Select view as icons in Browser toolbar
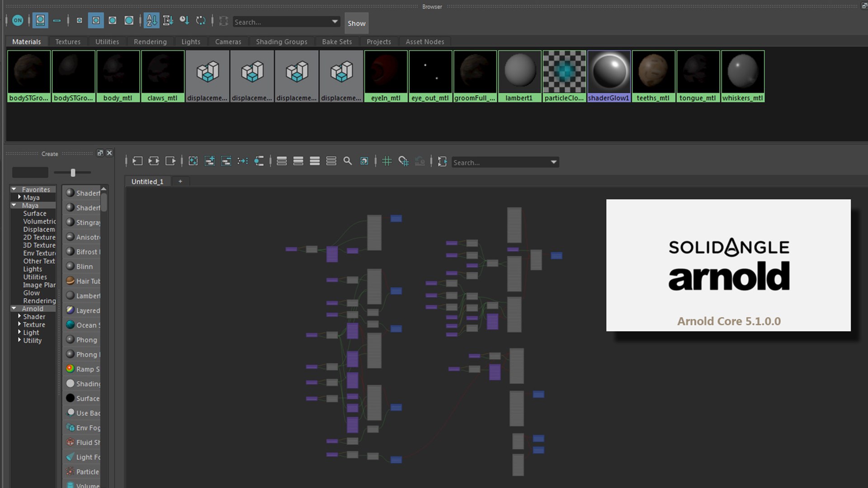 40,20
